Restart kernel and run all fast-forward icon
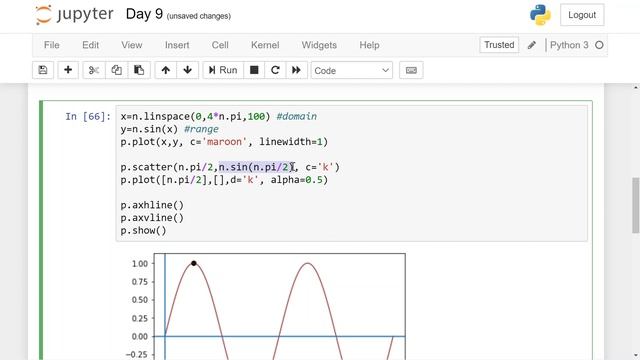 [x=296, y=70]
